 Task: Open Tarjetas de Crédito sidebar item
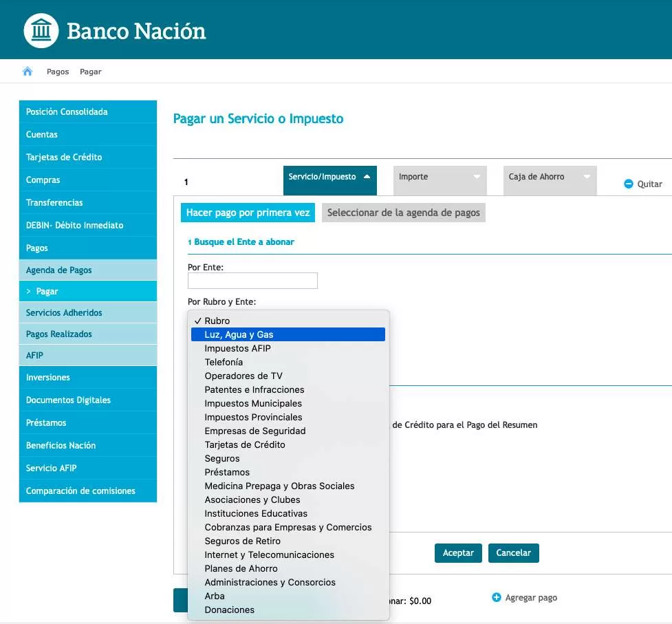[x=88, y=157]
